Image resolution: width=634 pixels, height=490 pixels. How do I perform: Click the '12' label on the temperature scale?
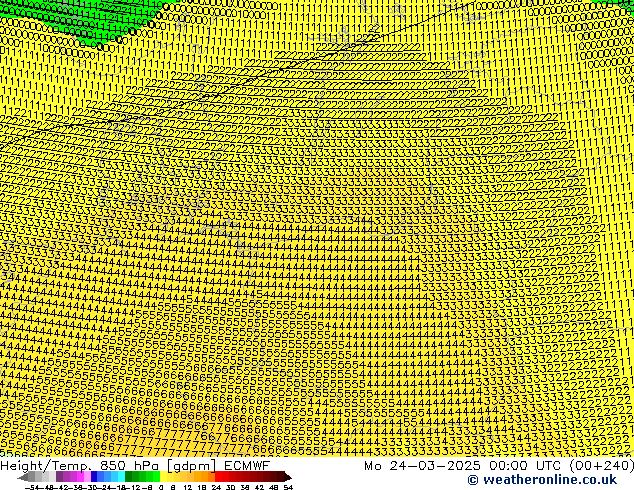[187, 487]
